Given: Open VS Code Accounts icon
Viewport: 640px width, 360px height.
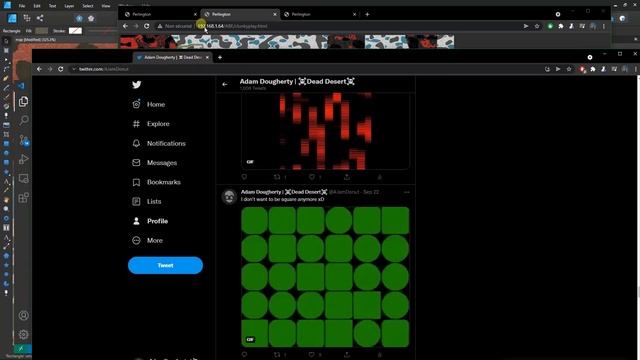Looking at the screenshot, I should pos(24,315).
